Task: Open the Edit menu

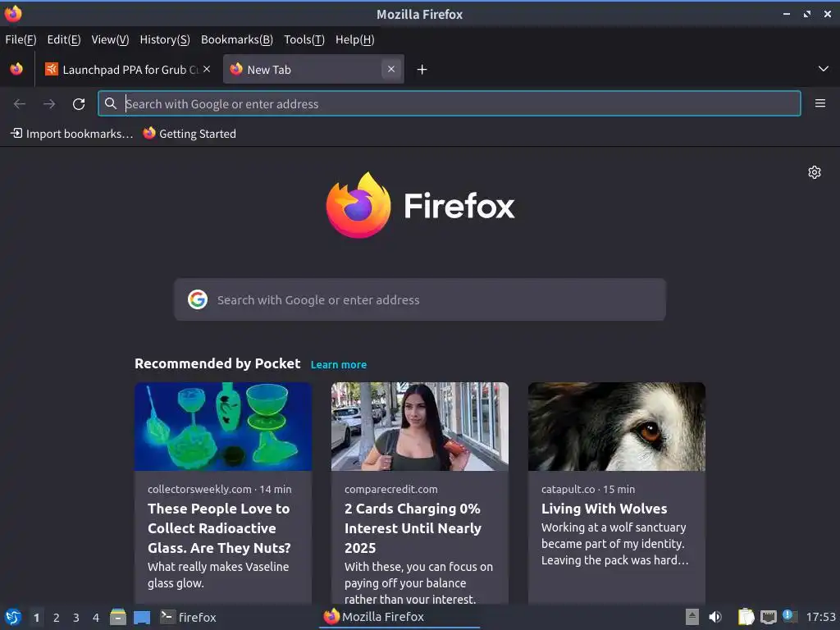Action: tap(64, 39)
